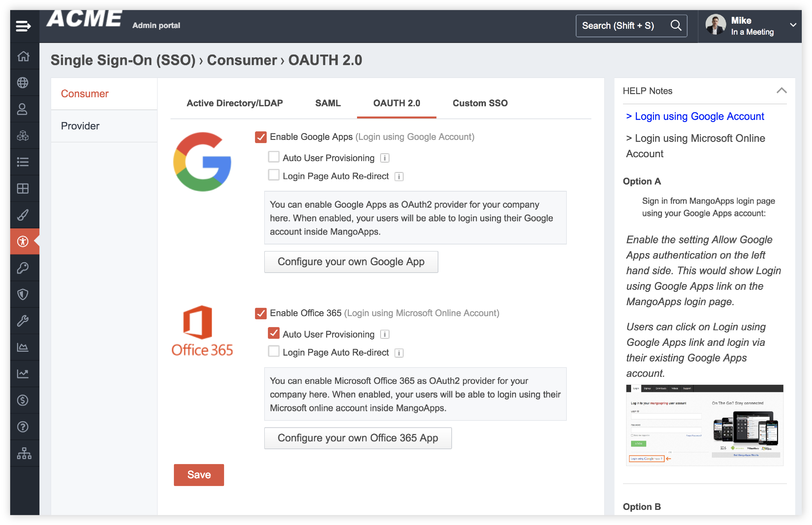Open the bulleted list sidebar icon
Image resolution: width=812 pixels, height=525 pixels.
[23, 162]
